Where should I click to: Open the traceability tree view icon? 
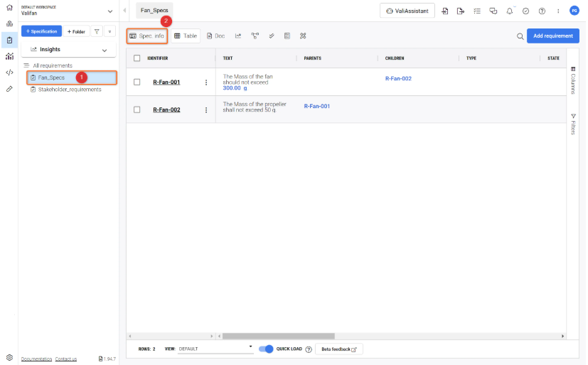click(255, 36)
